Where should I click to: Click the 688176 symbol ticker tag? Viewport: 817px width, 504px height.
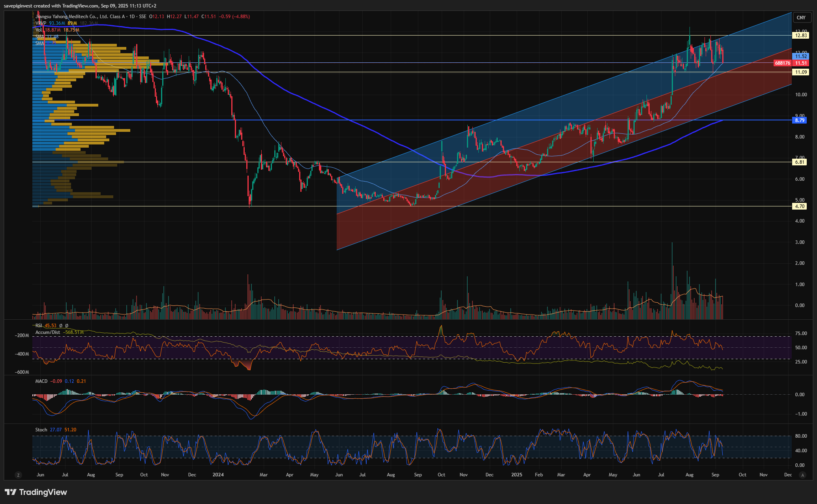tap(782, 63)
